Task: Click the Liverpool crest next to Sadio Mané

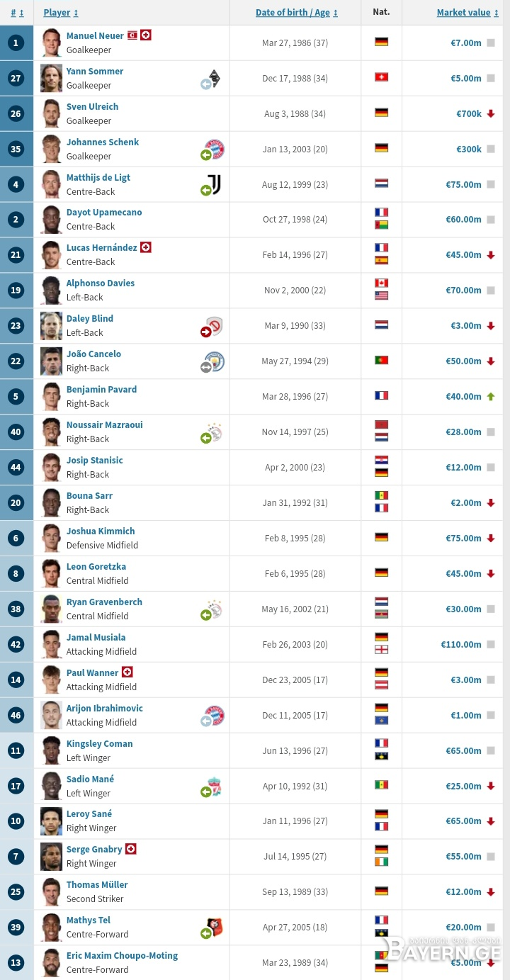Action: (215, 786)
